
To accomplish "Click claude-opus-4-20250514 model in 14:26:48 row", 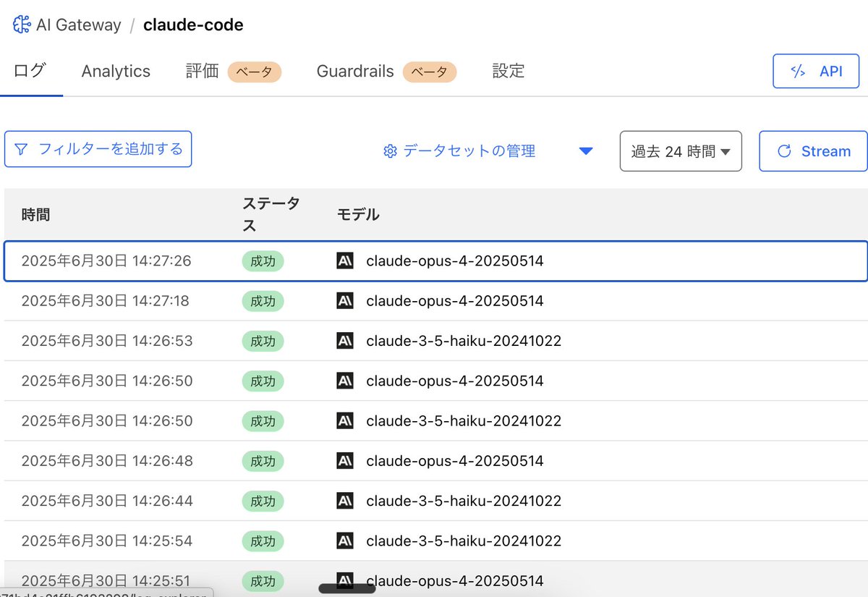I will click(455, 461).
